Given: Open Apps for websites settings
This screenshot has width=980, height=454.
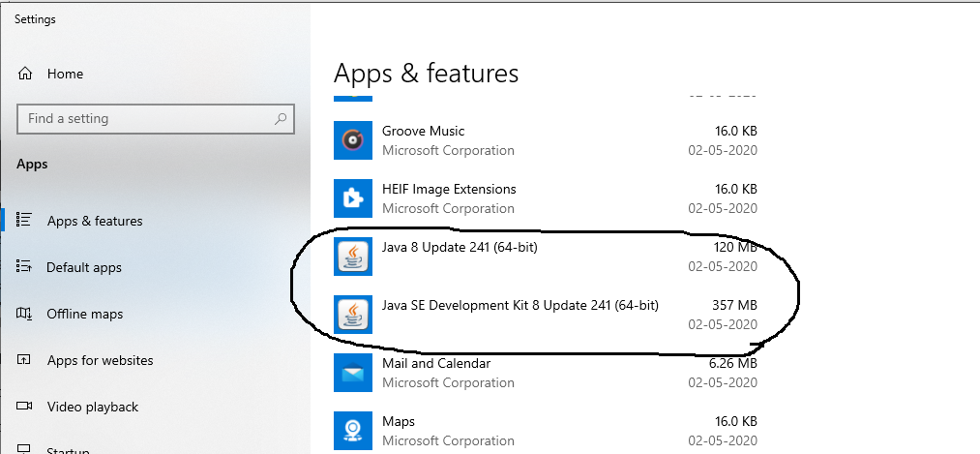Looking at the screenshot, I should [x=100, y=360].
